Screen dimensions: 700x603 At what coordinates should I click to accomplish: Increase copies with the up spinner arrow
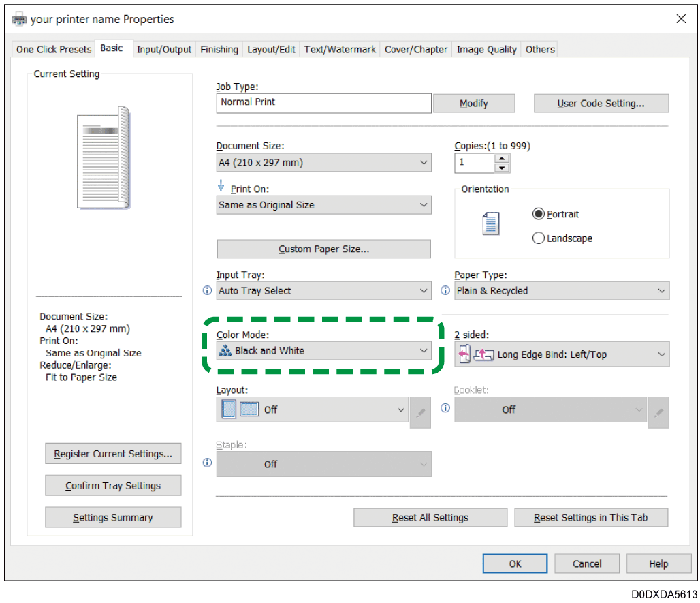coord(502,159)
